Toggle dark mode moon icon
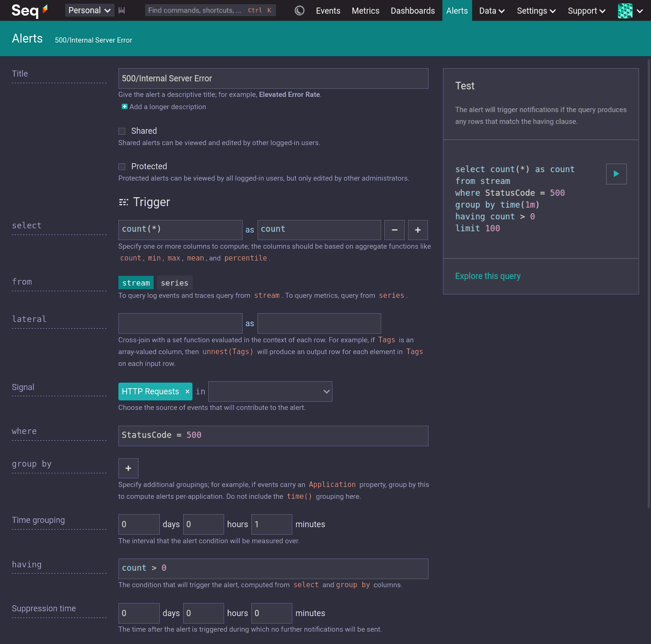The width and height of the screenshot is (651, 644). [299, 10]
